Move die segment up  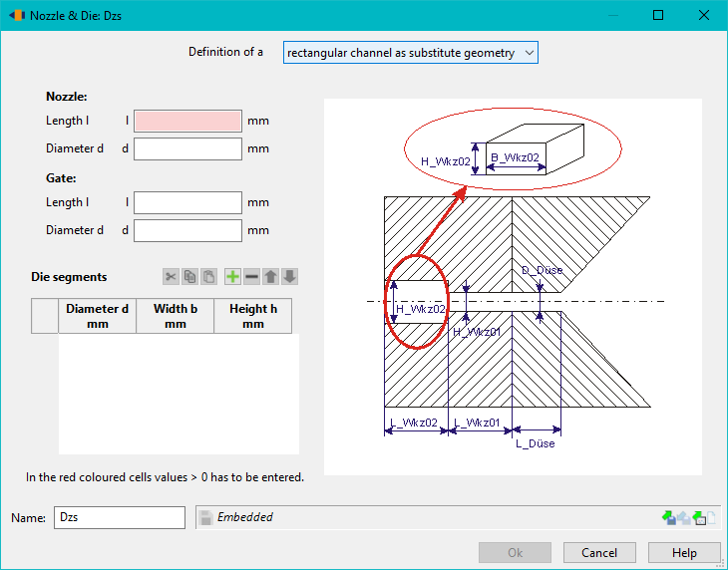(x=270, y=277)
